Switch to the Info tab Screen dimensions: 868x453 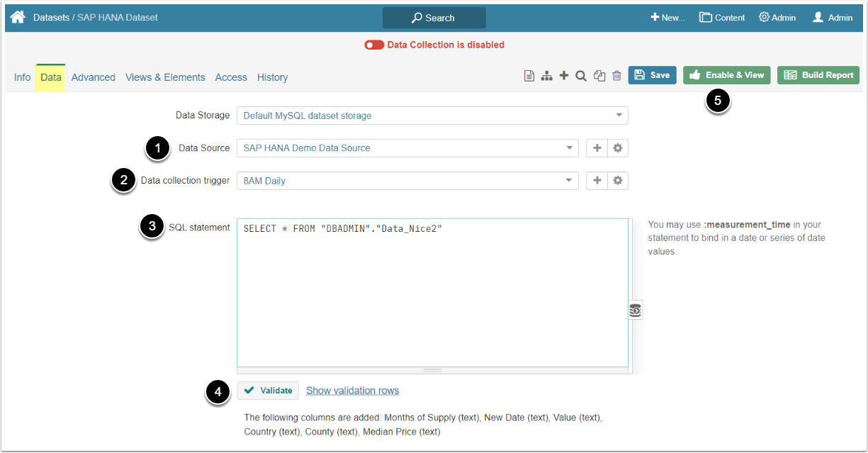[22, 77]
